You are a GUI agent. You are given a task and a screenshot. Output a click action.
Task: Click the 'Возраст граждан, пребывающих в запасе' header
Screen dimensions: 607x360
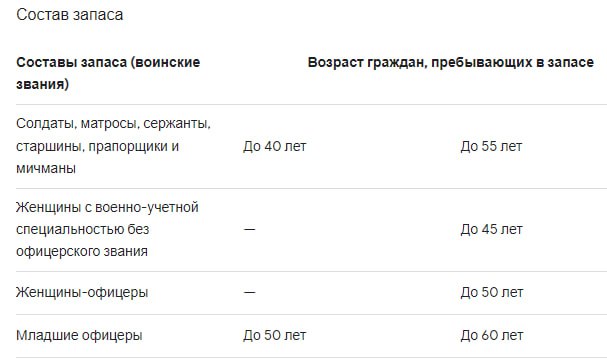(x=451, y=62)
